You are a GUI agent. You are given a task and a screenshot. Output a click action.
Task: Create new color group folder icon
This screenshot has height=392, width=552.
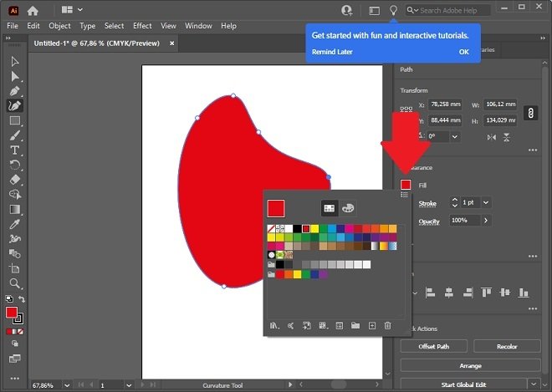tap(355, 325)
